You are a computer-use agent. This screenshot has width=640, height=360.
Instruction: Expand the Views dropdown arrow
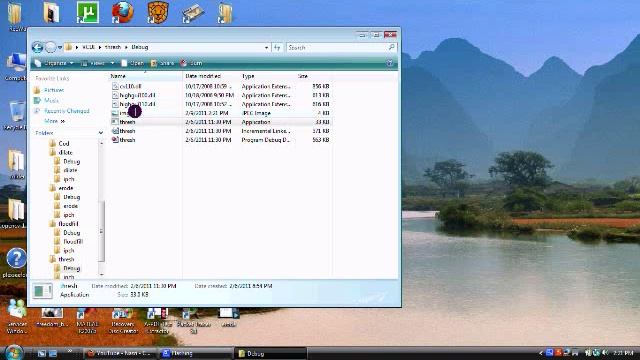[x=112, y=63]
